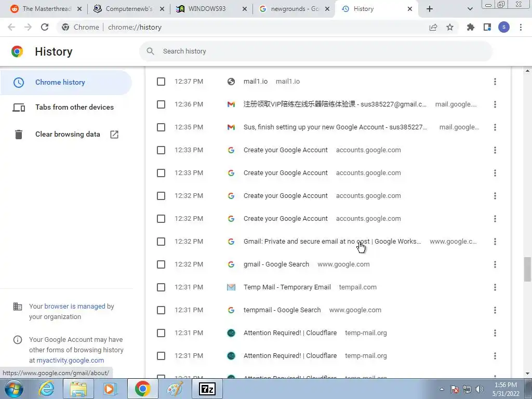Click in the Search history field

coord(315,51)
